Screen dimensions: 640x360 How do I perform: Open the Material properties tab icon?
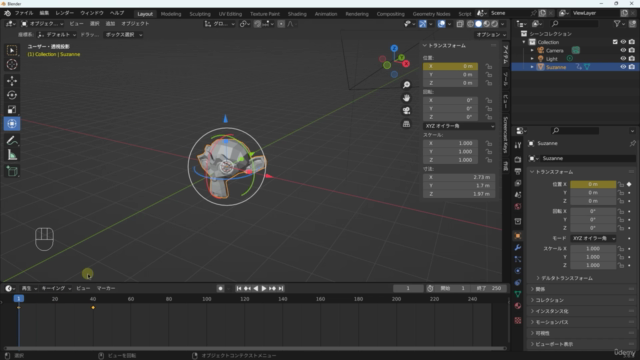click(x=518, y=306)
